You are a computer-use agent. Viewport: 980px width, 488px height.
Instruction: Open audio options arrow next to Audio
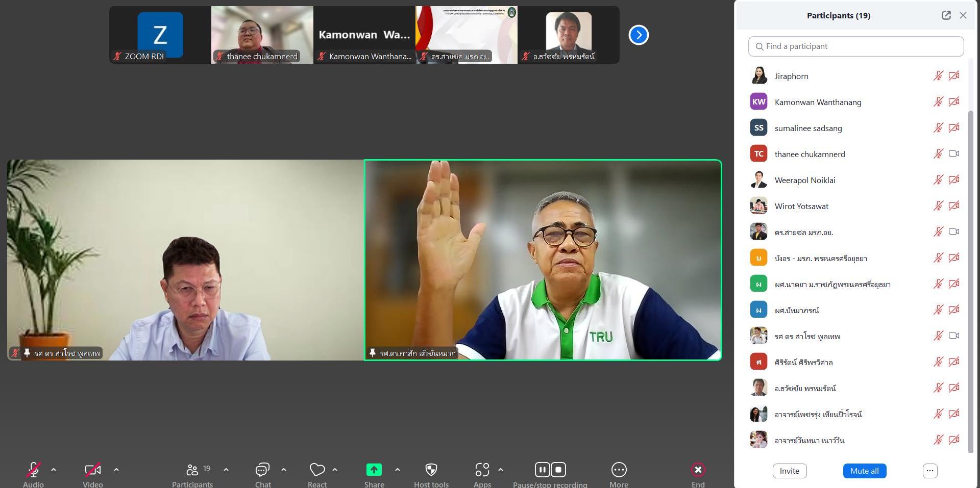pyautogui.click(x=54, y=470)
